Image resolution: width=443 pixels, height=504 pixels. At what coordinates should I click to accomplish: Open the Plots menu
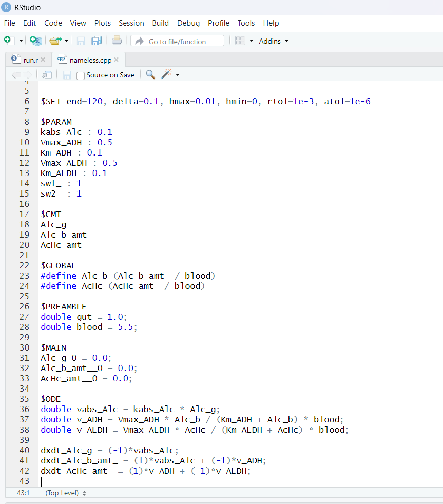click(103, 23)
